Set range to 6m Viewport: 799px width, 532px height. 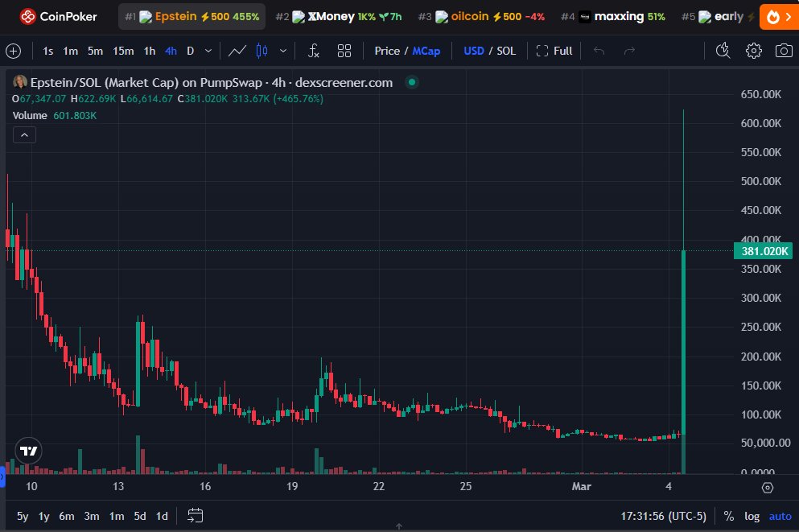66,516
